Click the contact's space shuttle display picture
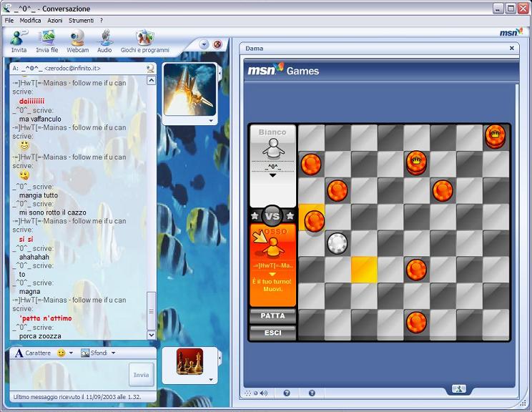 189,89
